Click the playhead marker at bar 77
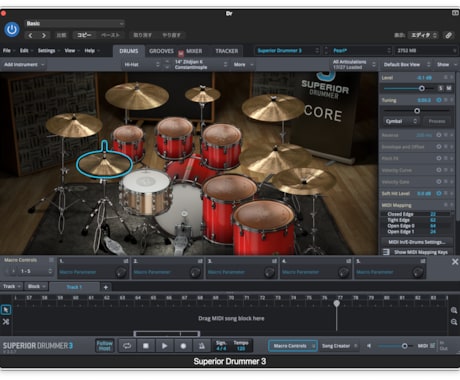This screenshot has height=380, width=460. 337,303
